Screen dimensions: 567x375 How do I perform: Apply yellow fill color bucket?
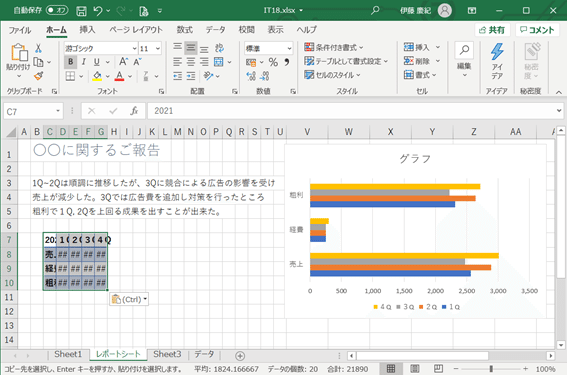(x=97, y=76)
